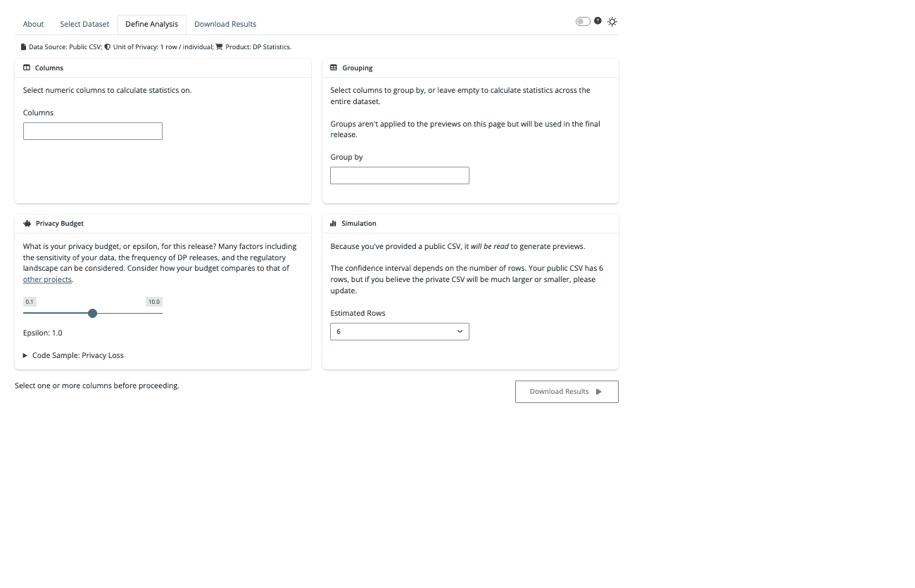The width and height of the screenshot is (915, 588).
Task: Click the grid icon beside Grouping header
Action: coord(334,68)
